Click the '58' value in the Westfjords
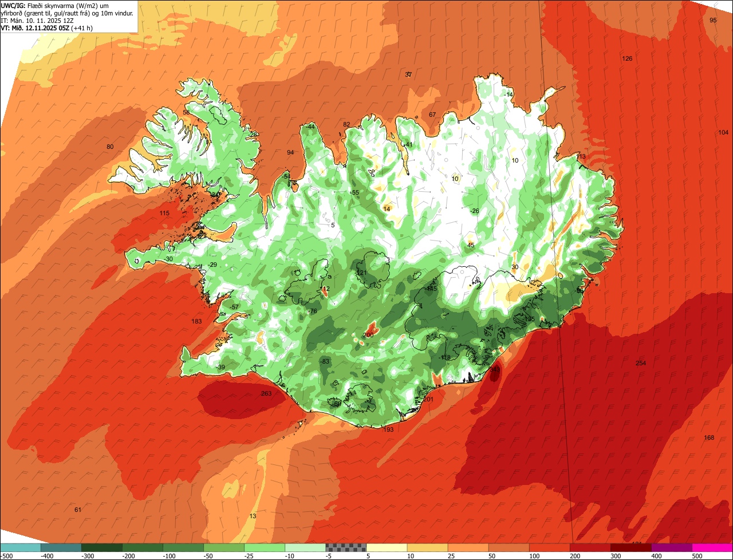The height and width of the screenshot is (560, 733). [186, 112]
